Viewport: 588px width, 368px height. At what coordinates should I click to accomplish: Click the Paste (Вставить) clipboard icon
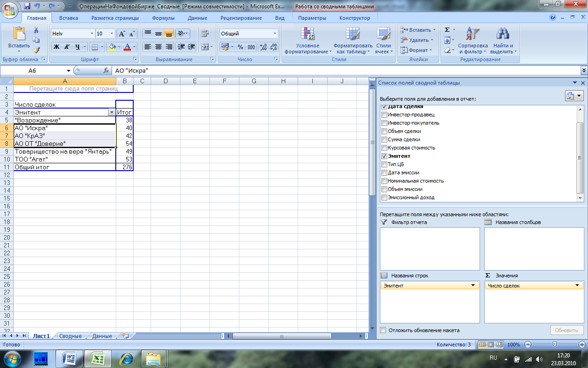pyautogui.click(x=19, y=34)
